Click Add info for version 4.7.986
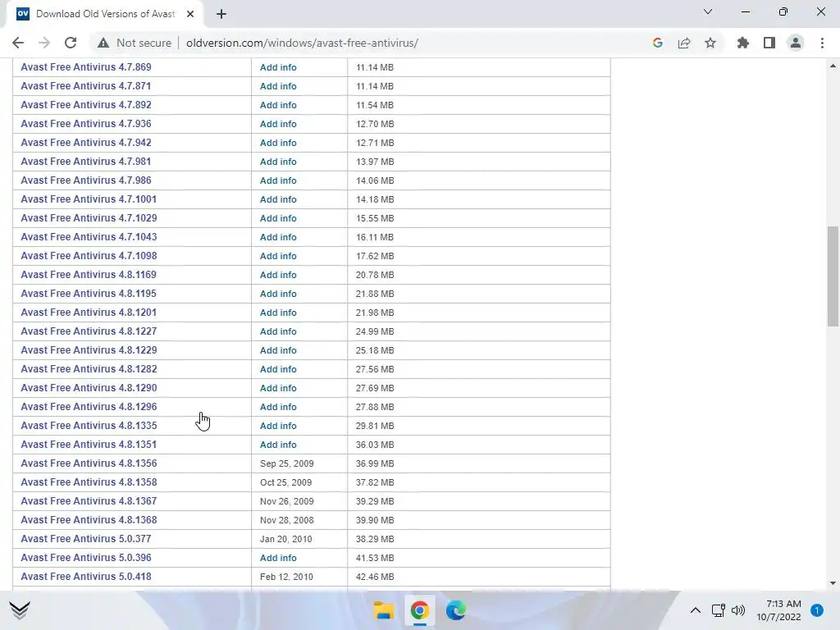This screenshot has height=630, width=840. tap(278, 180)
